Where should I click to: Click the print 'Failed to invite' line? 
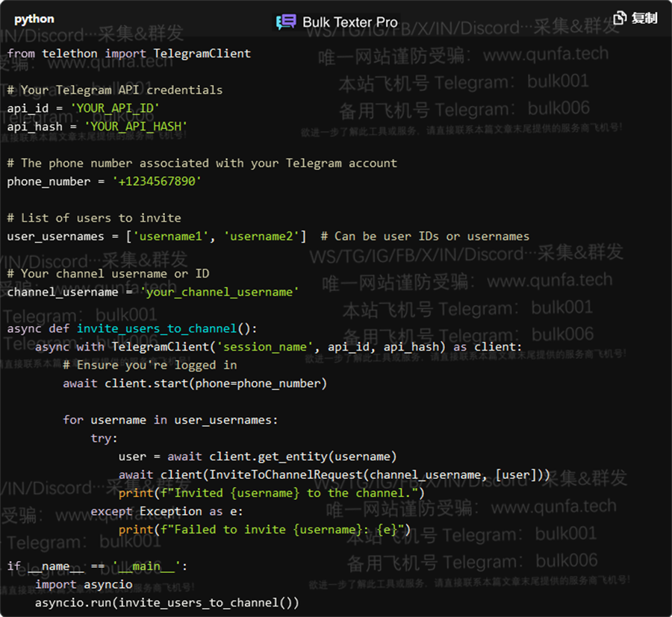264,530
